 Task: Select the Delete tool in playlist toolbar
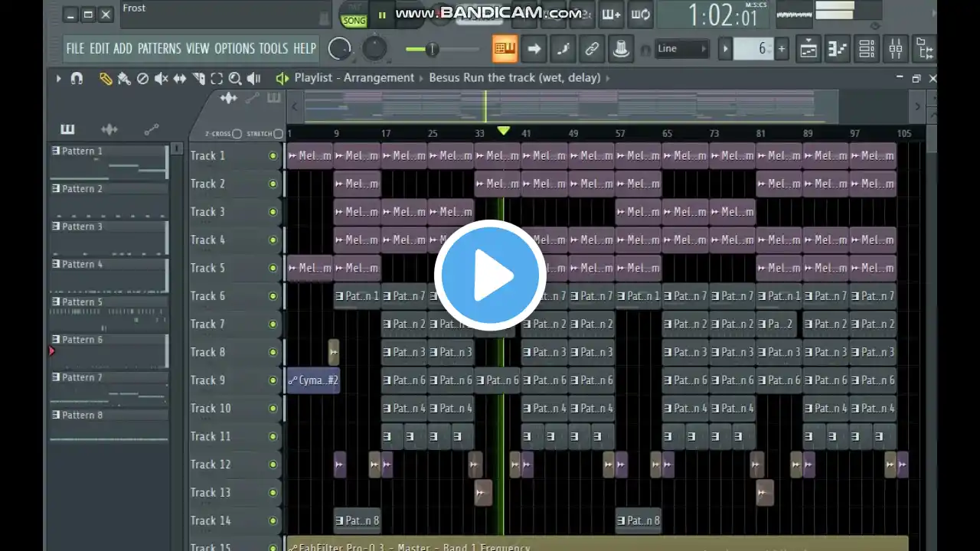pos(142,78)
